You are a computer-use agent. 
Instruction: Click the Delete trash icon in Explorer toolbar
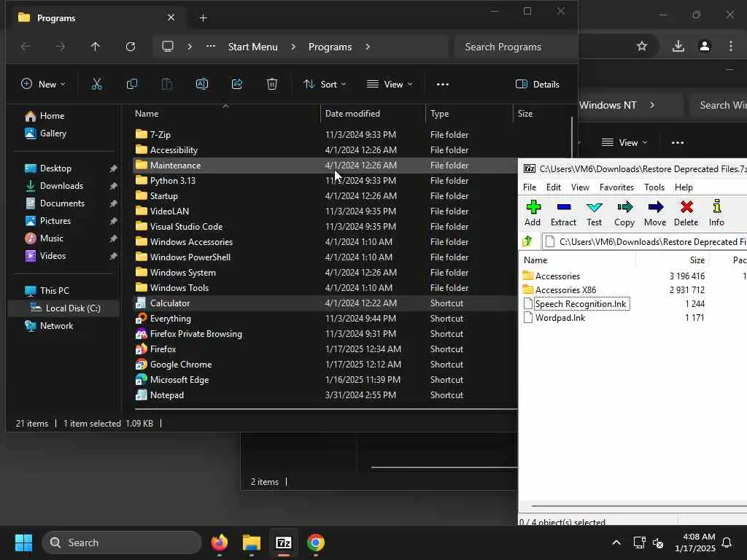click(x=271, y=85)
